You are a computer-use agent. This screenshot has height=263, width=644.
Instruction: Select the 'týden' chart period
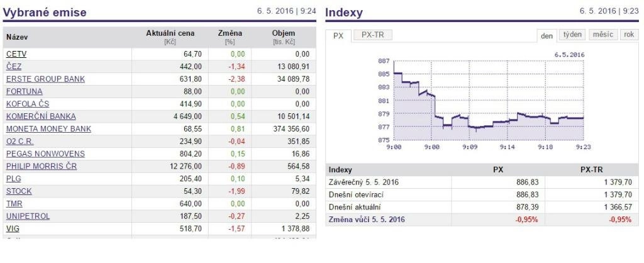(572, 35)
